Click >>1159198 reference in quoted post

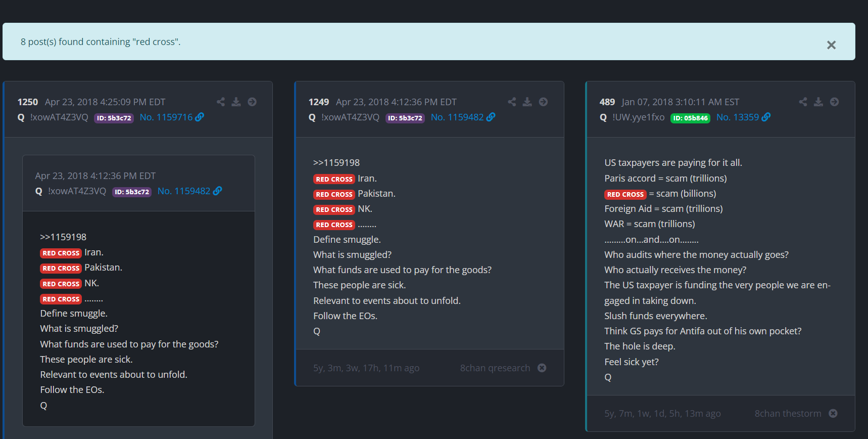pyautogui.click(x=63, y=237)
